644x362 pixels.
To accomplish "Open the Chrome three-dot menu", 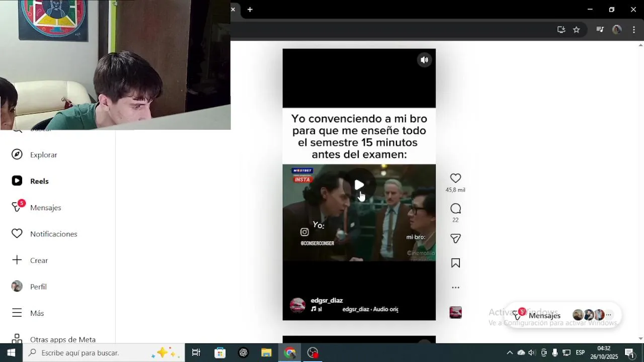I will pyautogui.click(x=633, y=30).
